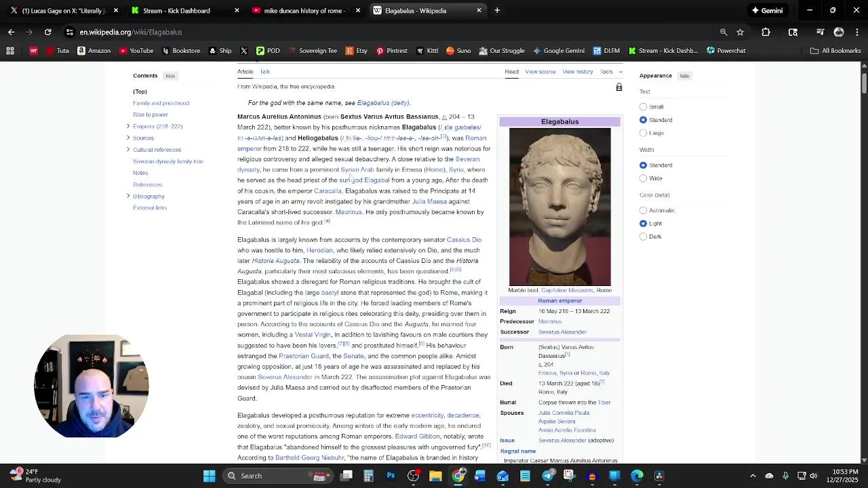Switch to the mike duncan history of rome tab
Viewport: 868px width, 488px height.
305,10
